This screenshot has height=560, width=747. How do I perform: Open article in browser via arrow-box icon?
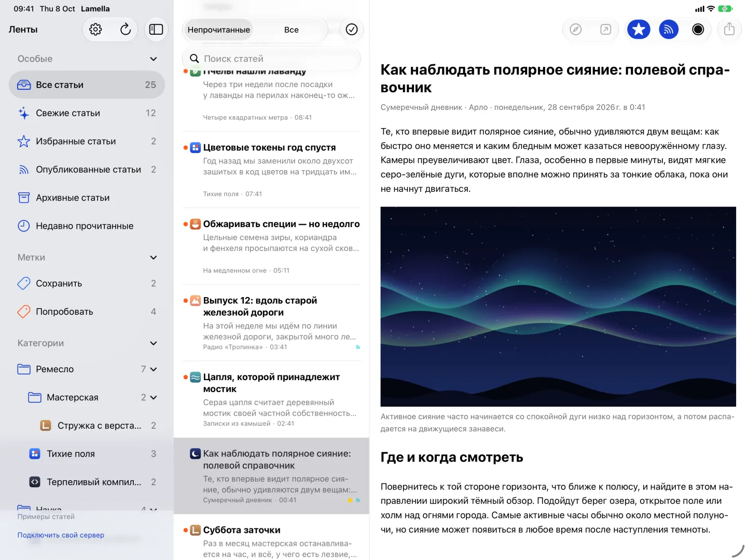click(606, 30)
